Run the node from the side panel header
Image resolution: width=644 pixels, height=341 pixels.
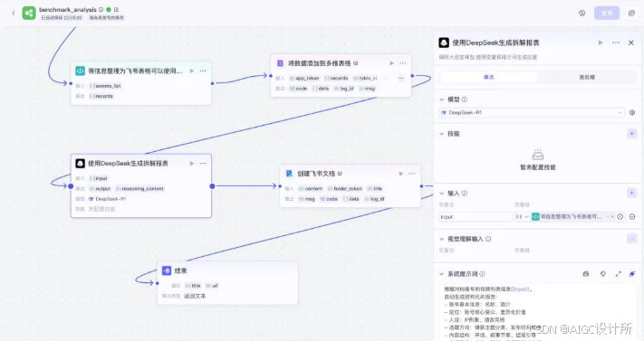[x=601, y=43]
